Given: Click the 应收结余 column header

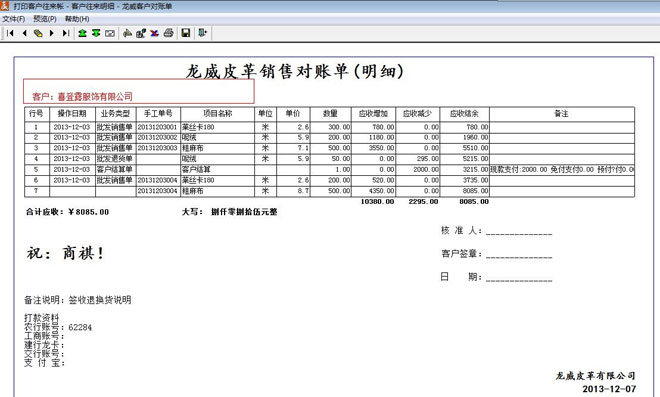Looking at the screenshot, I should [x=464, y=114].
